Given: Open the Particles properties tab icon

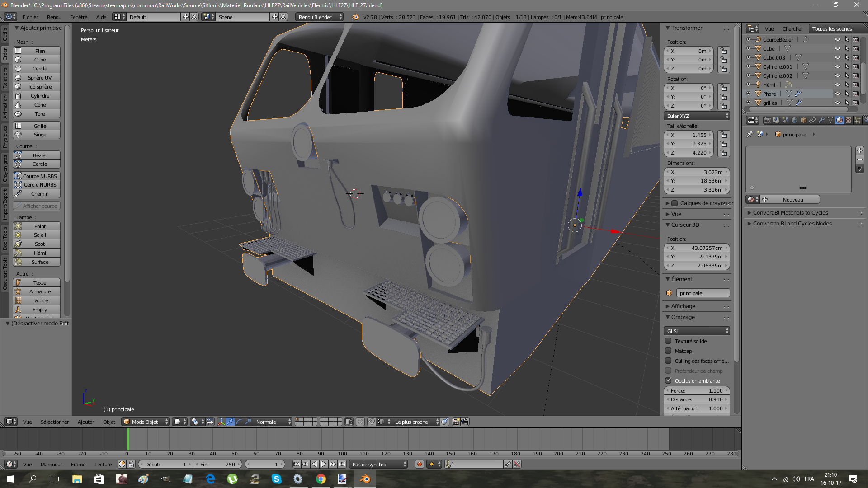Looking at the screenshot, I should coord(858,120).
